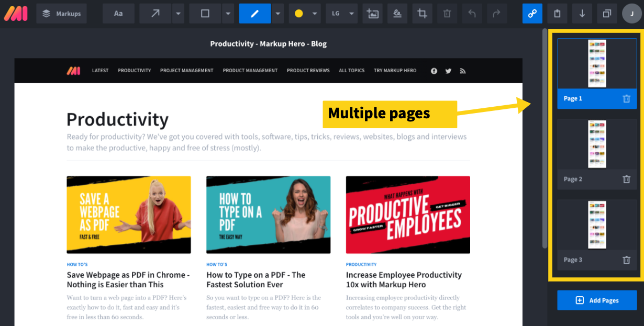
Task: Click the Markup Hero logo in the blog header
Action: point(73,71)
